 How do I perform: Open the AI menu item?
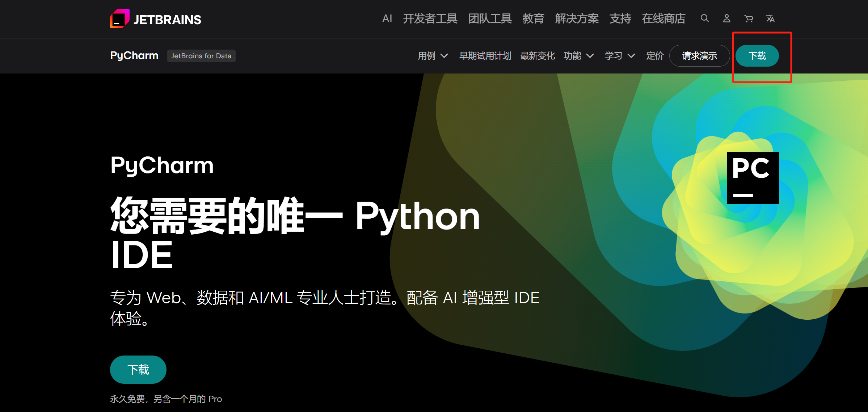click(387, 18)
